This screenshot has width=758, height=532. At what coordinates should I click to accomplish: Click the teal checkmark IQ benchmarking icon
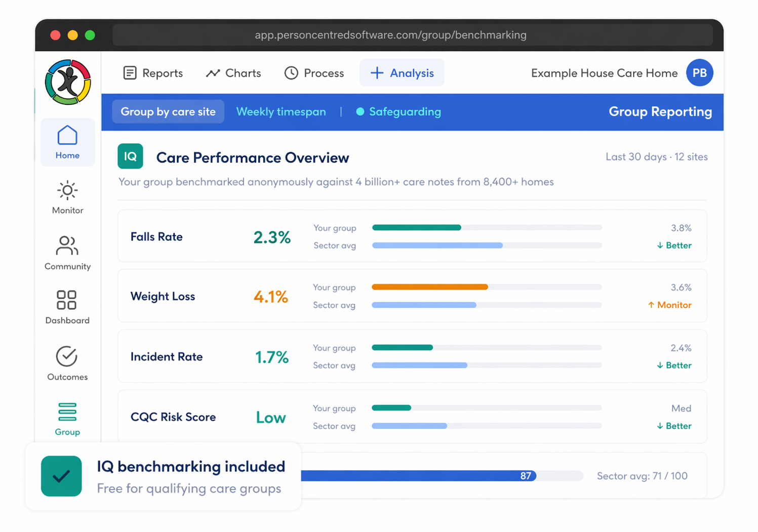(x=61, y=476)
